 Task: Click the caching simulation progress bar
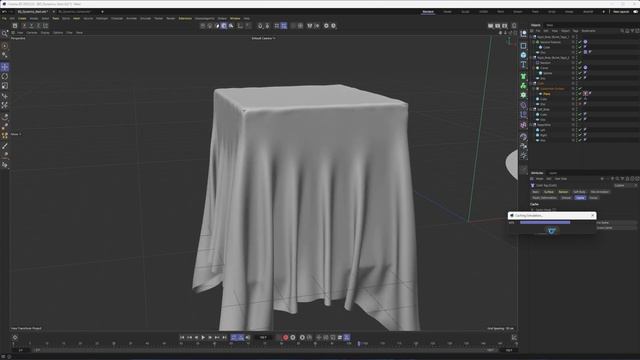pyautogui.click(x=545, y=222)
